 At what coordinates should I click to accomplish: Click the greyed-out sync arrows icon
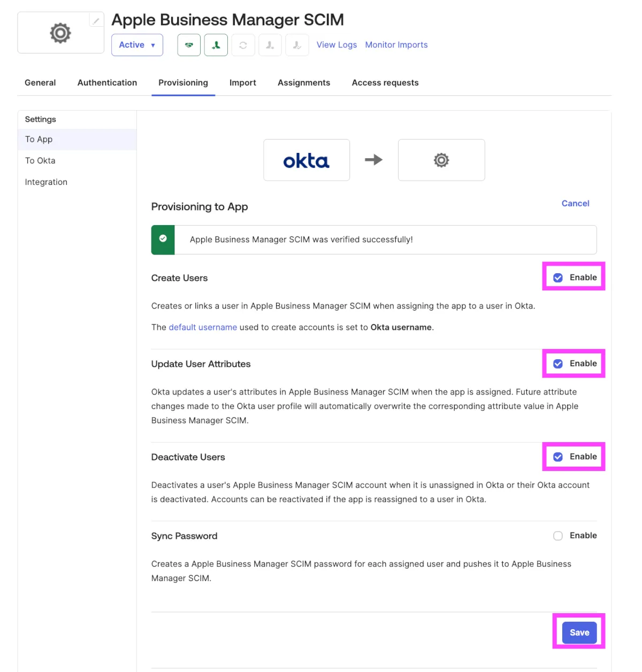pos(243,45)
